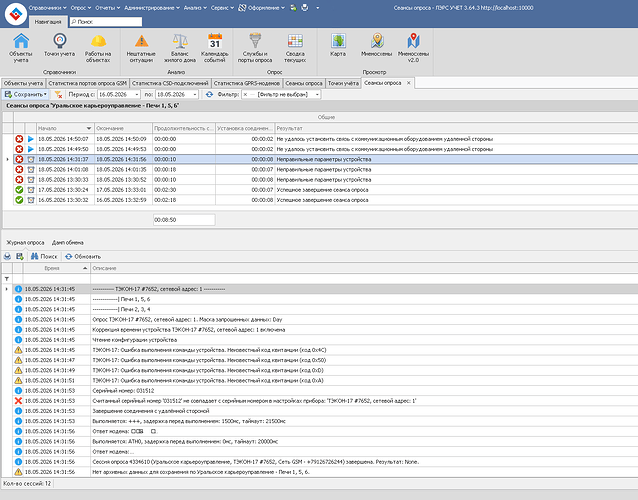This screenshot has width=638, height=500.
Task: Click success icon of 17.05.2026 session
Action: click(x=19, y=190)
